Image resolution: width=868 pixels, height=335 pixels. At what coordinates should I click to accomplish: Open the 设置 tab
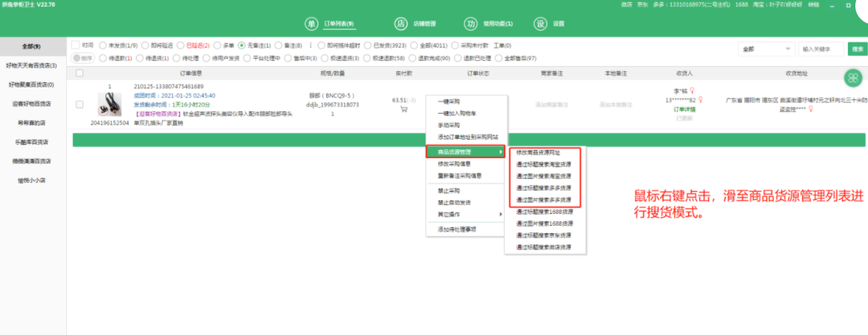click(x=559, y=24)
